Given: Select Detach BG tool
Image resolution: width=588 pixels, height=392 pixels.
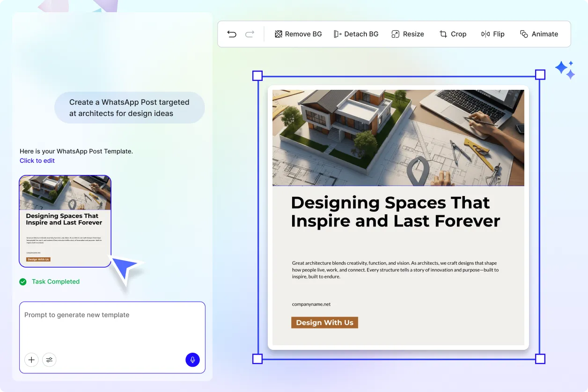Looking at the screenshot, I should pyautogui.click(x=356, y=34).
